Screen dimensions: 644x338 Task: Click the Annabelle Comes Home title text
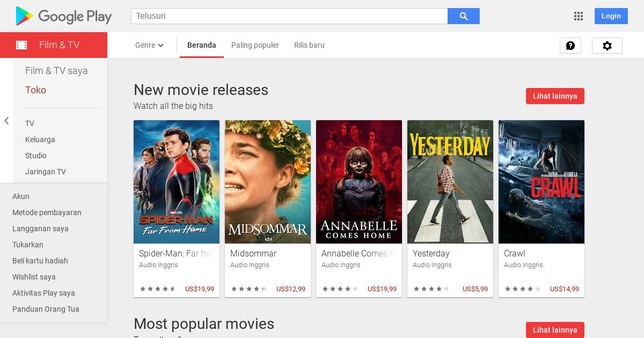358,253
